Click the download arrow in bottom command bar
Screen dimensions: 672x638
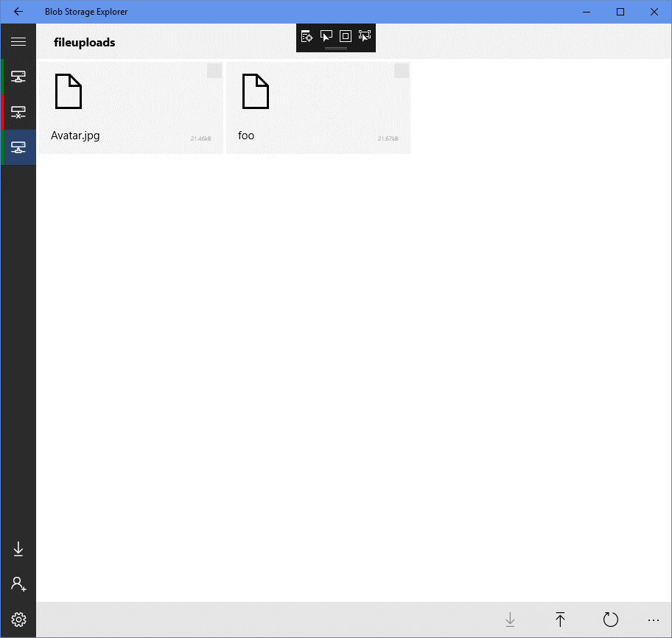tap(510, 620)
